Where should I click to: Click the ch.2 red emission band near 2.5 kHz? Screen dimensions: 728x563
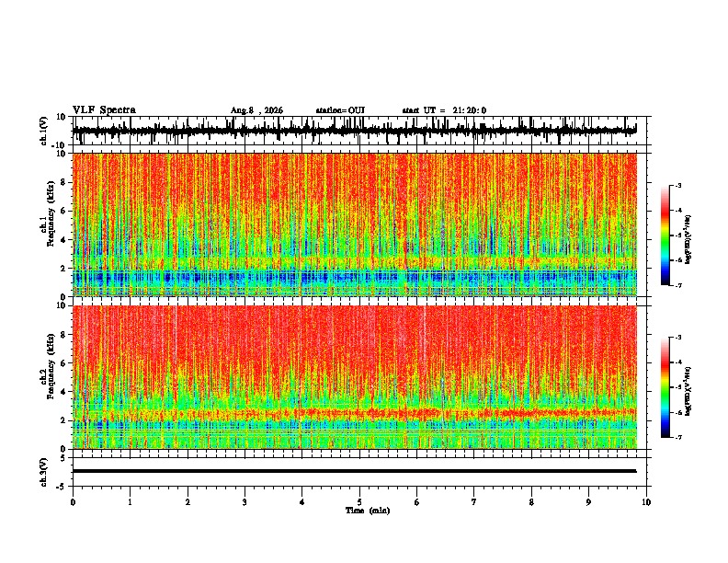pos(354,412)
